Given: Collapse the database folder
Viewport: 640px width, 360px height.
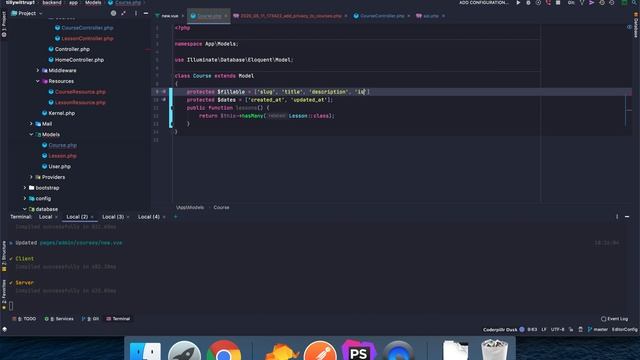Looking at the screenshot, I should (x=25, y=209).
